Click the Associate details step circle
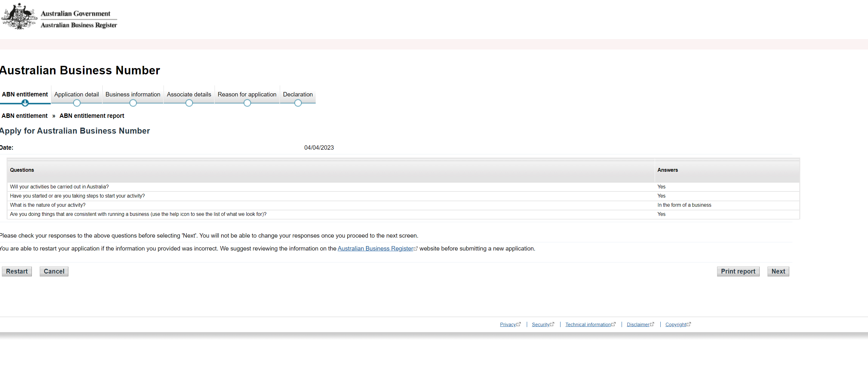This screenshot has width=868, height=369. (189, 103)
